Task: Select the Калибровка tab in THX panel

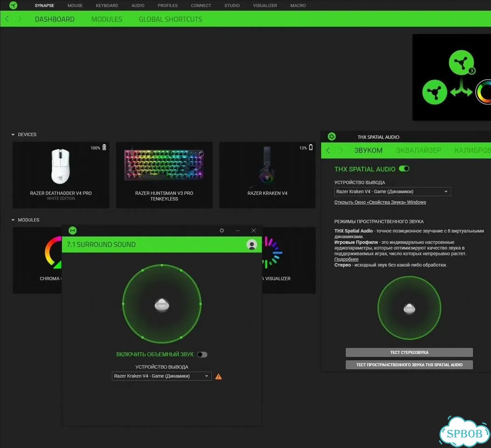Action: [x=472, y=150]
